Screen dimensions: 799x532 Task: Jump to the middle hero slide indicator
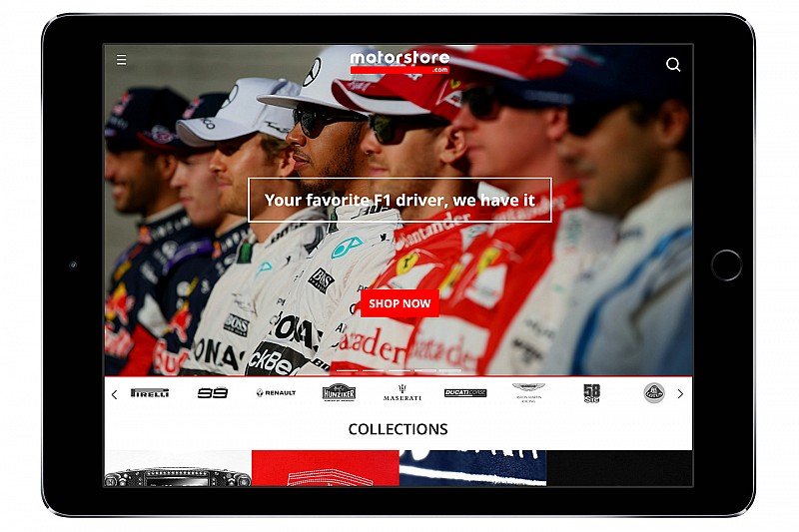click(x=399, y=370)
